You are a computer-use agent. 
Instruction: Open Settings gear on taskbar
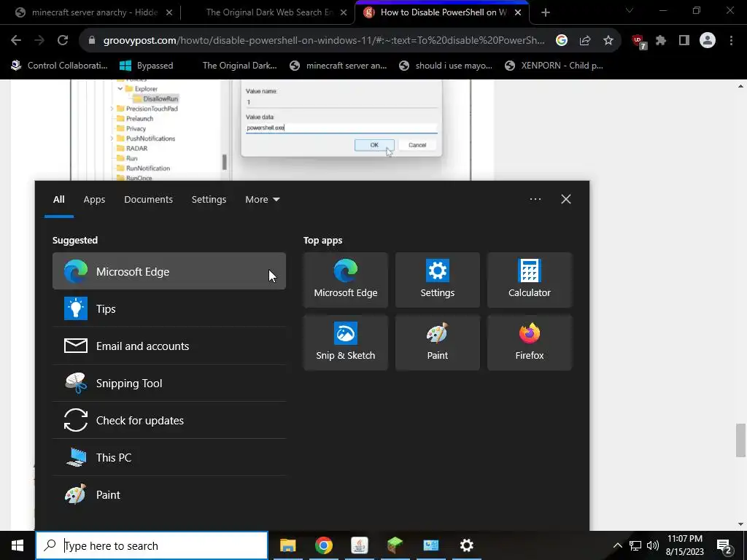[466, 545]
